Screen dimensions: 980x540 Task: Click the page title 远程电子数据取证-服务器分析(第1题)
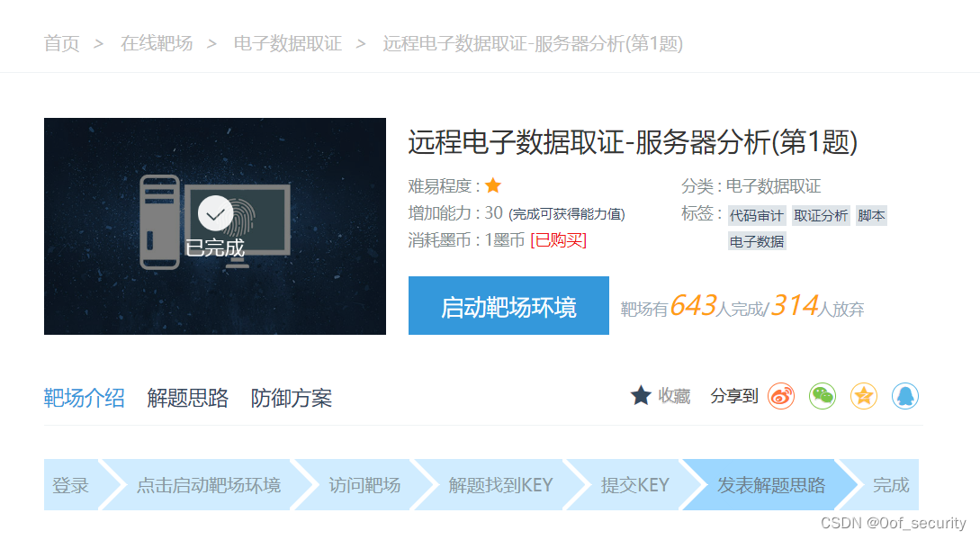pyautogui.click(x=634, y=142)
